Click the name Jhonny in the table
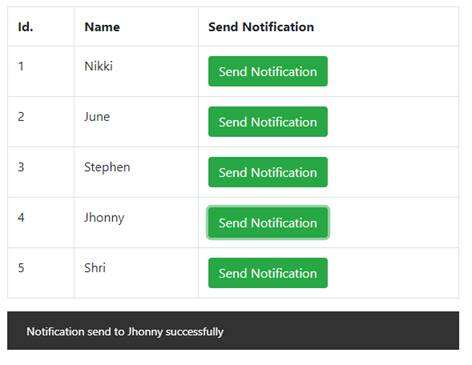Image resolution: width=472 pixels, height=365 pixels. (104, 218)
